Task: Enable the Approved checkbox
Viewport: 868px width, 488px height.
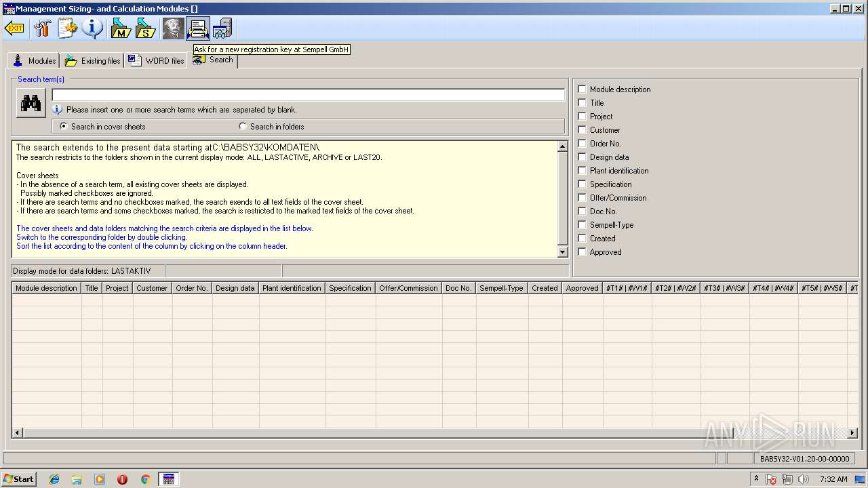Action: tap(582, 251)
